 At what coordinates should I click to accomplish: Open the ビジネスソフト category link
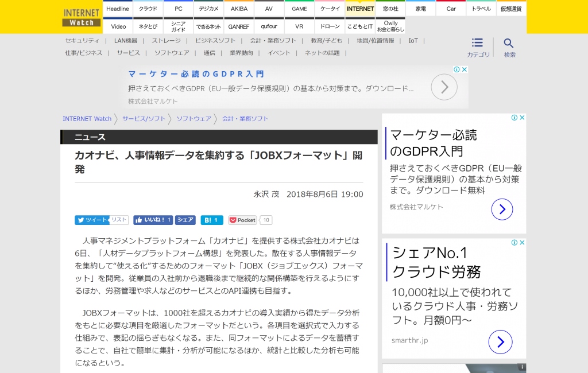click(215, 41)
